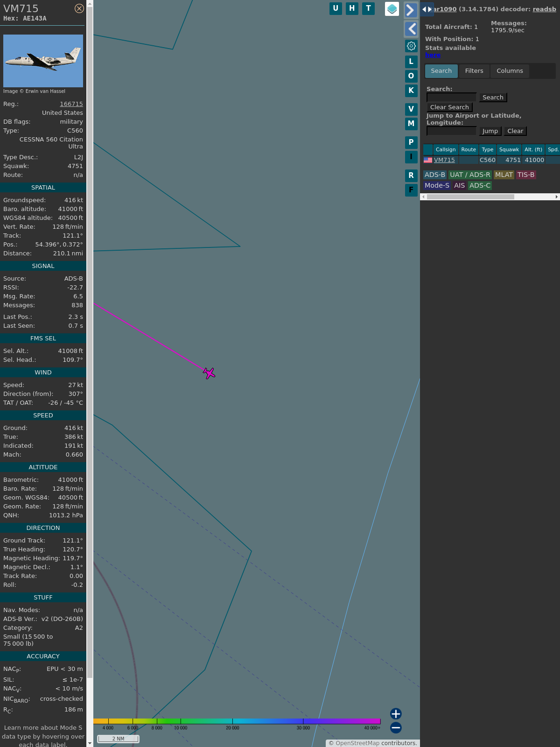Viewport: 560px width, 747px height.
Task: Click the Clear Search button
Action: pos(449,107)
